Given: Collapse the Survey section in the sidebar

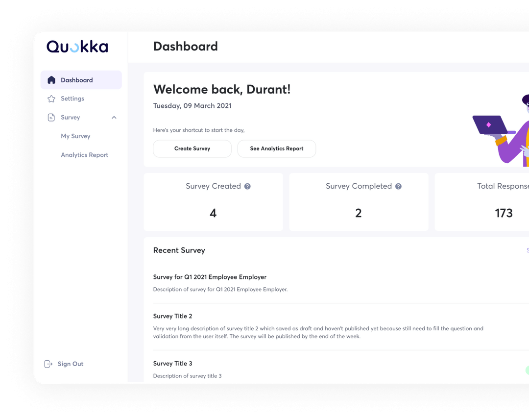Looking at the screenshot, I should coord(114,117).
